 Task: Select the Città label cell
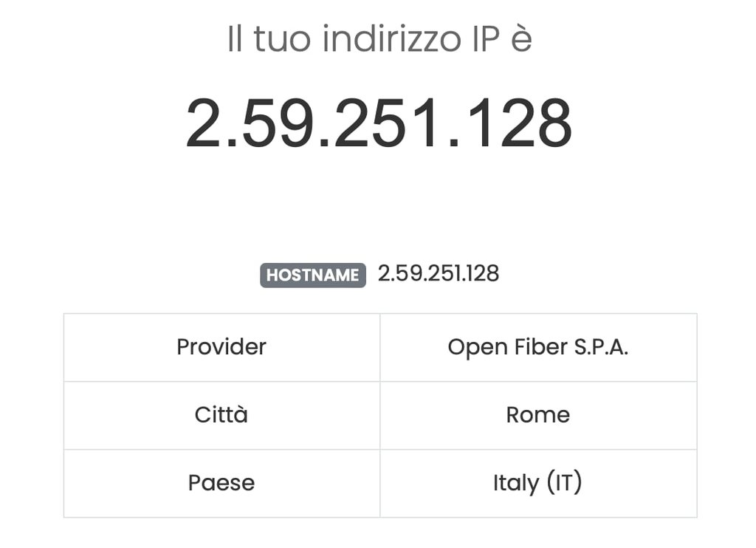click(x=221, y=415)
